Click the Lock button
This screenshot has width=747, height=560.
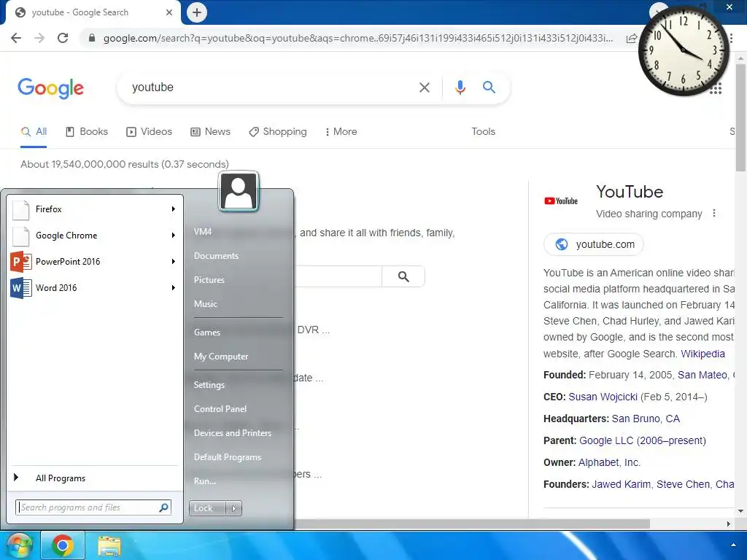pos(207,508)
